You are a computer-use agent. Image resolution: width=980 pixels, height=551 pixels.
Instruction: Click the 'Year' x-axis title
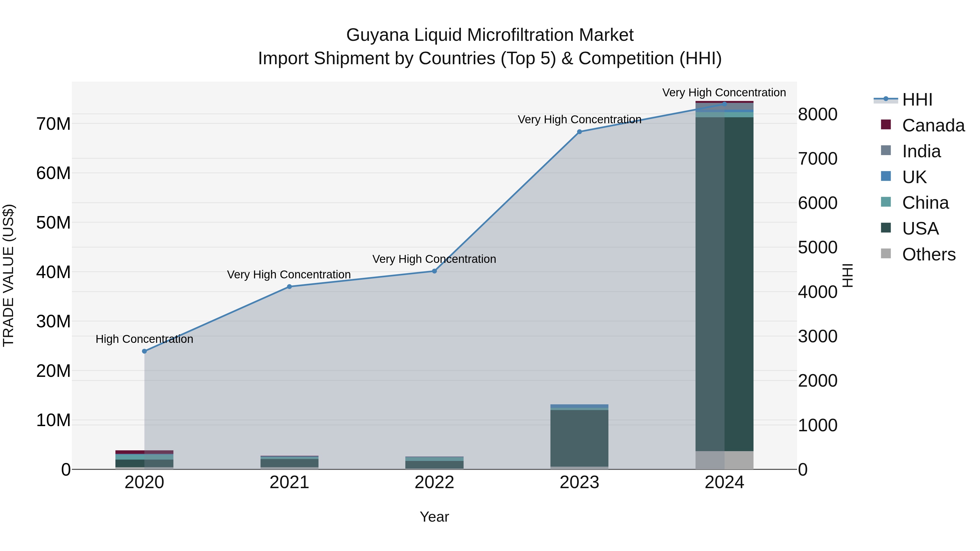[x=434, y=517]
